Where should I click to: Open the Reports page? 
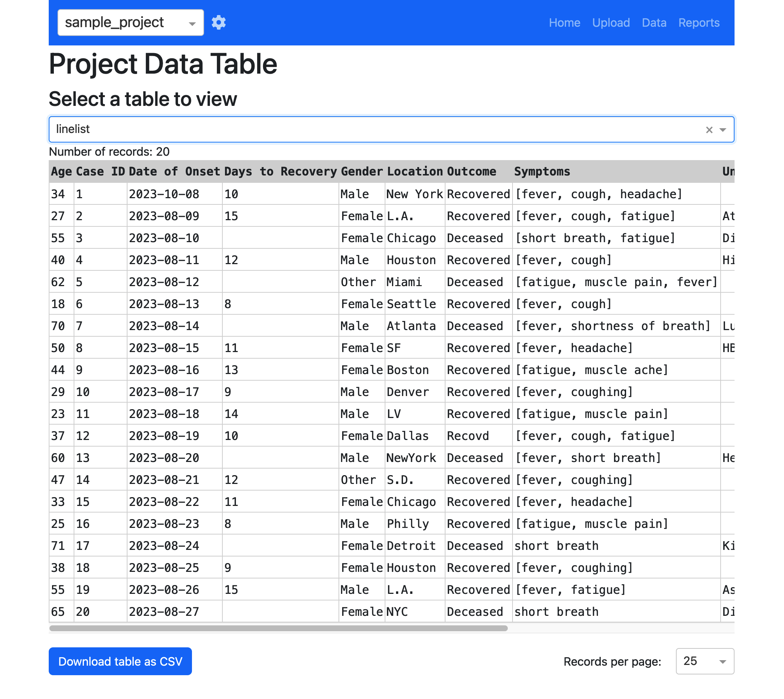coord(699,23)
